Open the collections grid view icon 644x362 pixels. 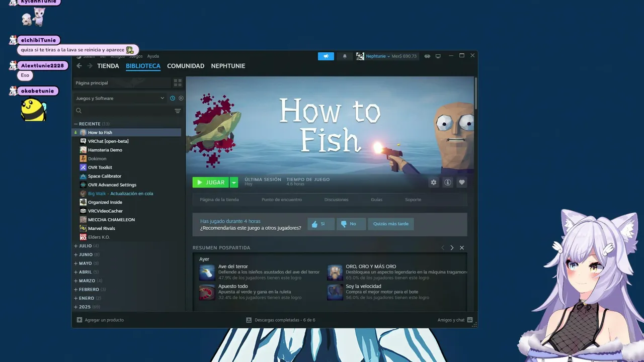[x=178, y=82]
